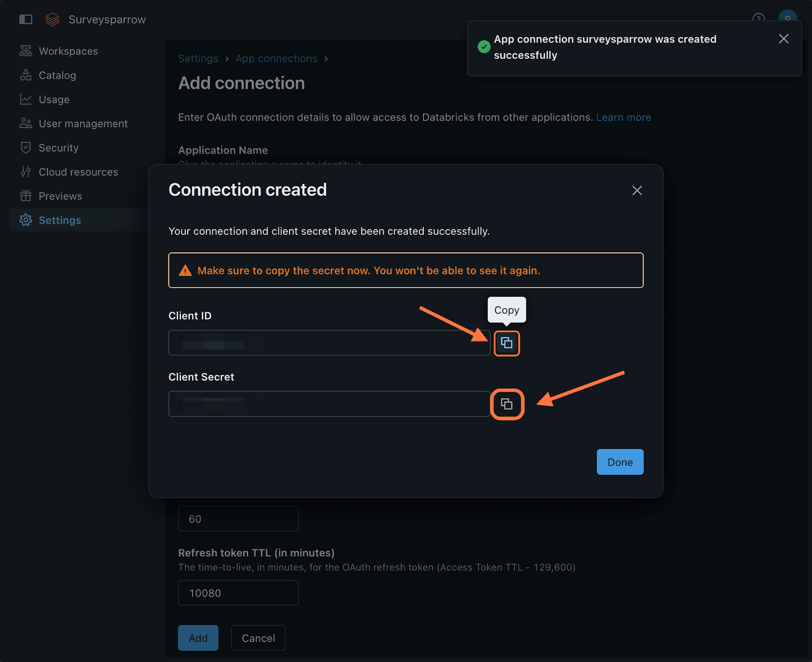
Task: Dismiss the success notification toast
Action: point(783,39)
